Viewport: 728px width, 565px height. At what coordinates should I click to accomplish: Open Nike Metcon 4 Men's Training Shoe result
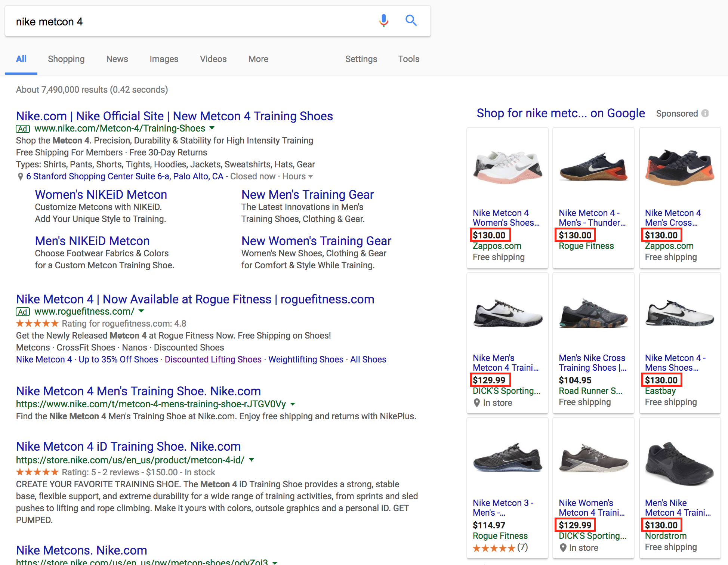138,391
